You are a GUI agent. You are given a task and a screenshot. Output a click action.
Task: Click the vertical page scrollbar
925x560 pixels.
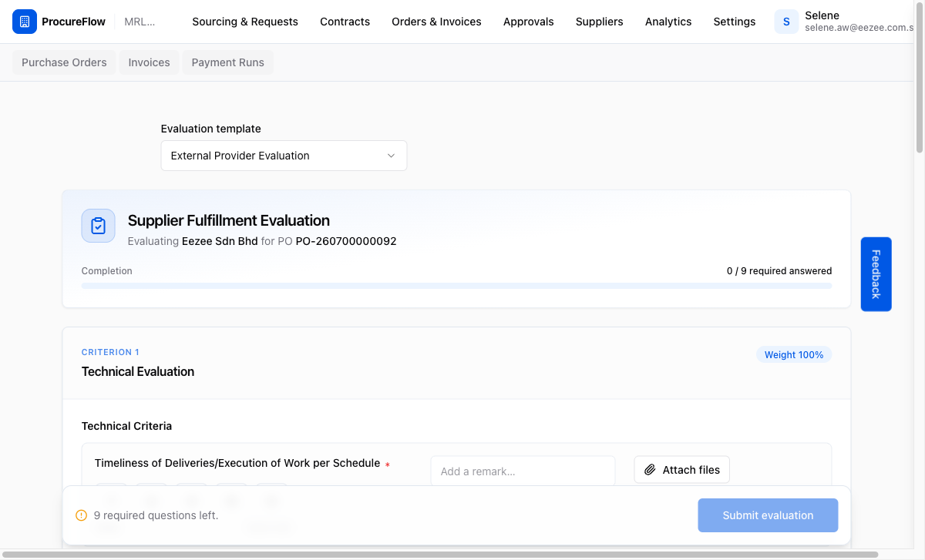(919, 77)
